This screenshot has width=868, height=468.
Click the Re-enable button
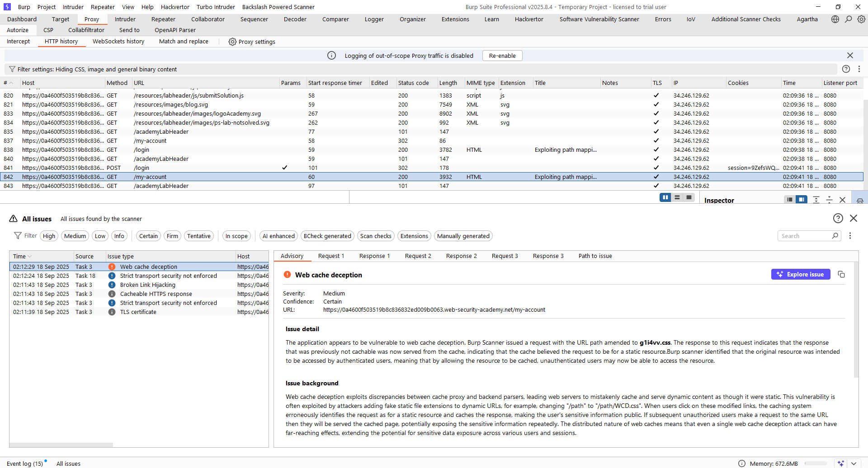pos(502,56)
